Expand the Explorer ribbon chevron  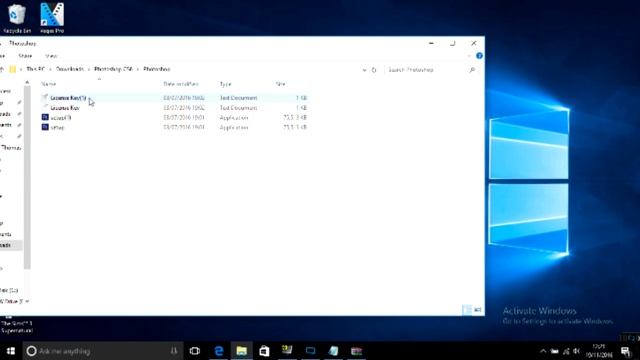[x=469, y=56]
